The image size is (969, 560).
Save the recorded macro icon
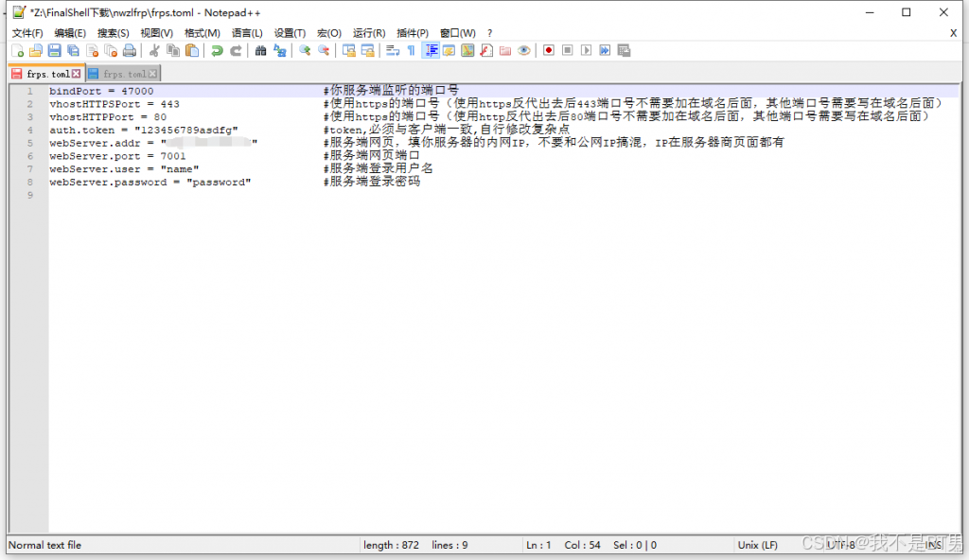pos(625,51)
